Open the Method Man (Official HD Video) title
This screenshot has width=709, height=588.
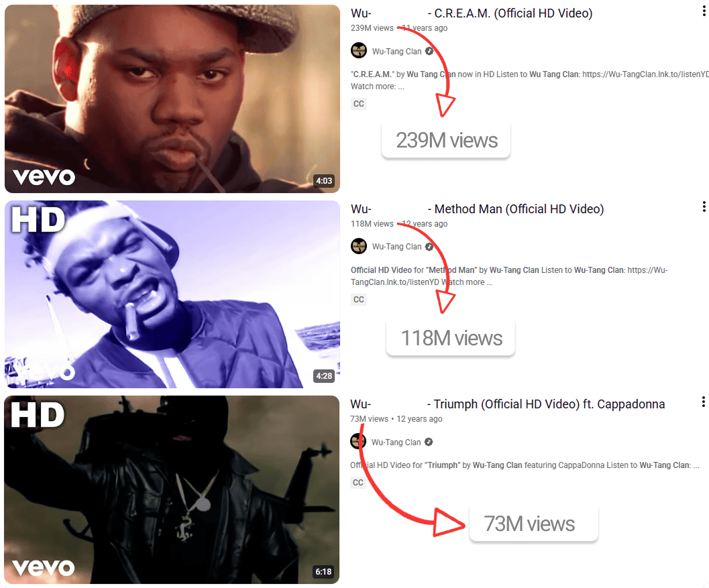[478, 209]
